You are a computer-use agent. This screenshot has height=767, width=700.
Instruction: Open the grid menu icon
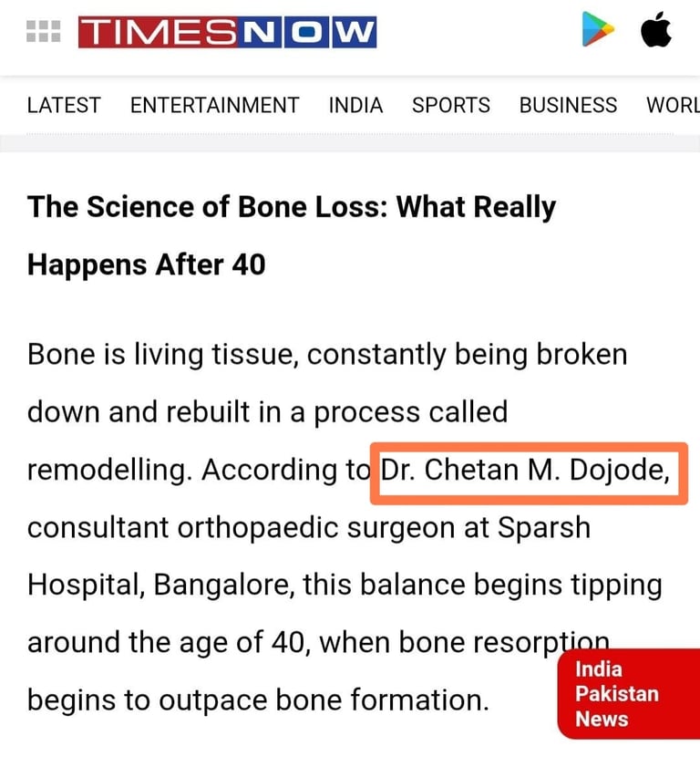(43, 33)
